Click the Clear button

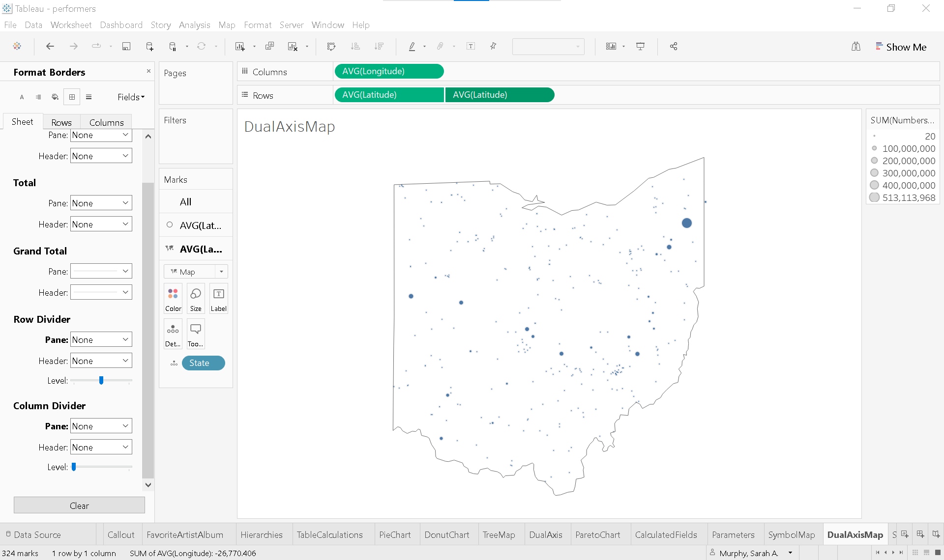click(79, 505)
